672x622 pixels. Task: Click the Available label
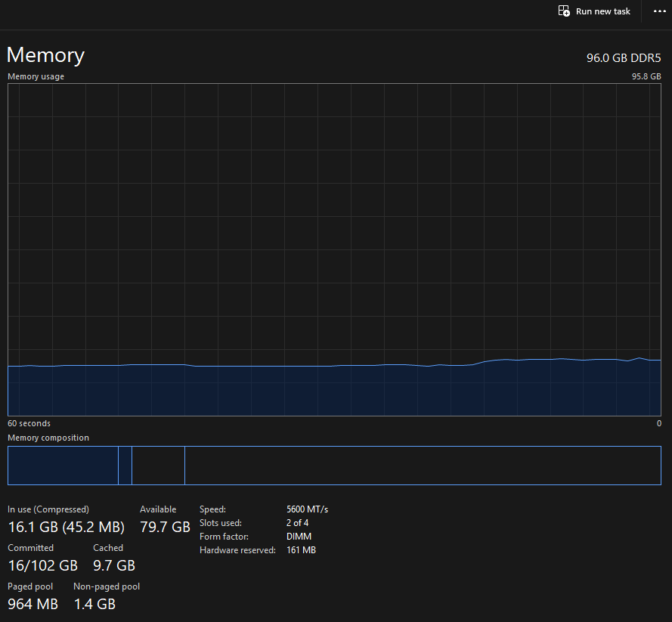pos(158,509)
